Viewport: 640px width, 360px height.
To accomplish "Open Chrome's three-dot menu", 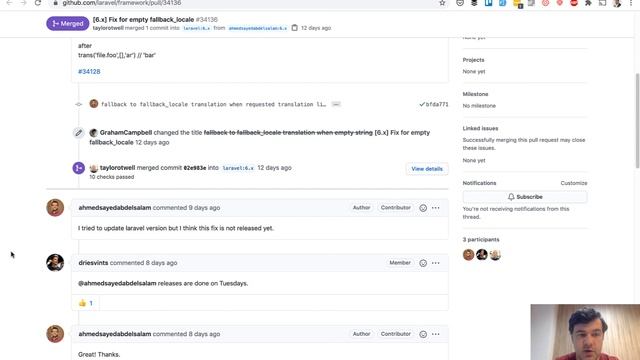I will (631, 3).
